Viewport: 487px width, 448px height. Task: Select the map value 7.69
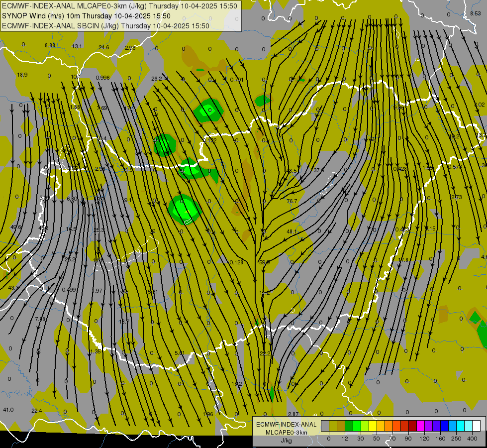coord(102,108)
